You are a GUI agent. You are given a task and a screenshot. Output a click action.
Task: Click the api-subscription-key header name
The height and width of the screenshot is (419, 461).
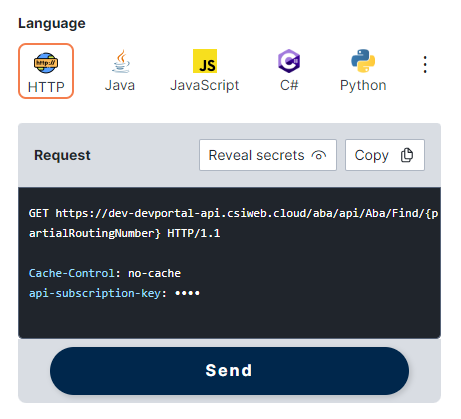tap(95, 293)
